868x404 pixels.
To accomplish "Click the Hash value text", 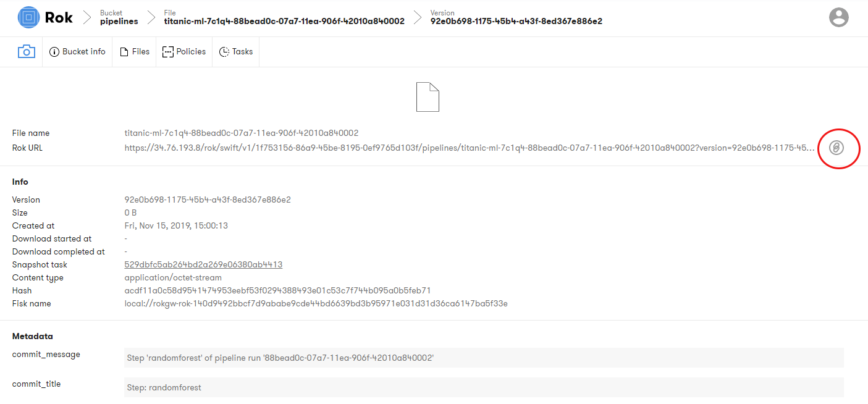I will (277, 290).
